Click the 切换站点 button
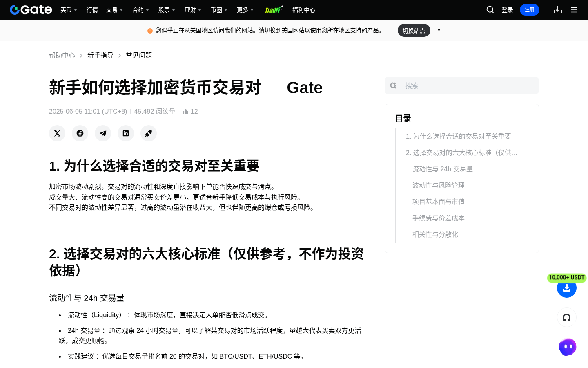Screen dimensions: 588x368 pyautogui.click(x=414, y=30)
